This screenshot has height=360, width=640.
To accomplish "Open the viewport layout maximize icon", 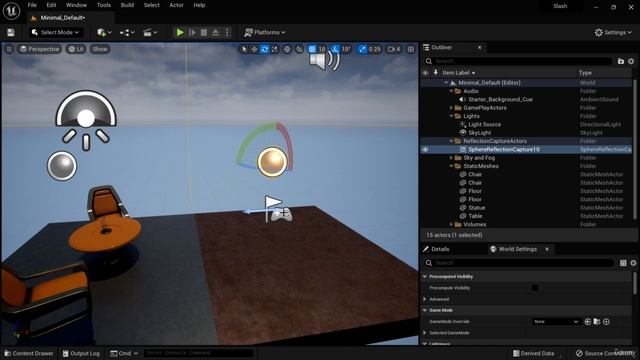I will point(411,49).
